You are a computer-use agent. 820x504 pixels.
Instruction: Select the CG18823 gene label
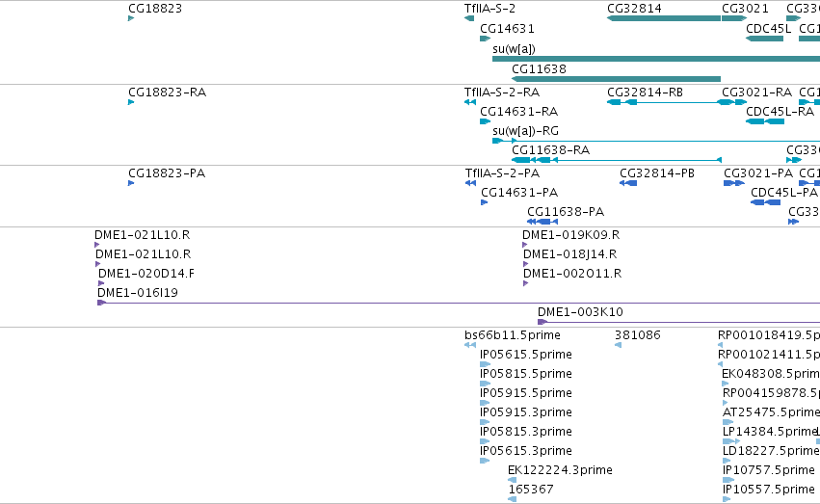click(x=155, y=9)
